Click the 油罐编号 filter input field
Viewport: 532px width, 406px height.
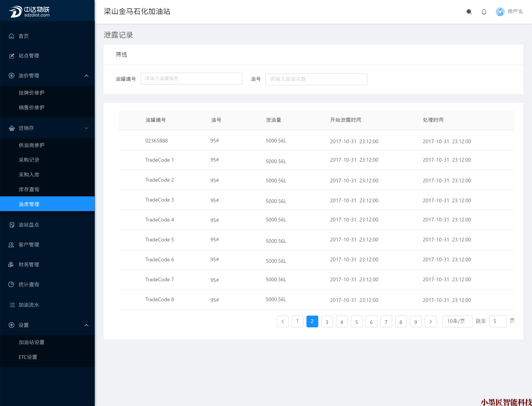[191, 79]
